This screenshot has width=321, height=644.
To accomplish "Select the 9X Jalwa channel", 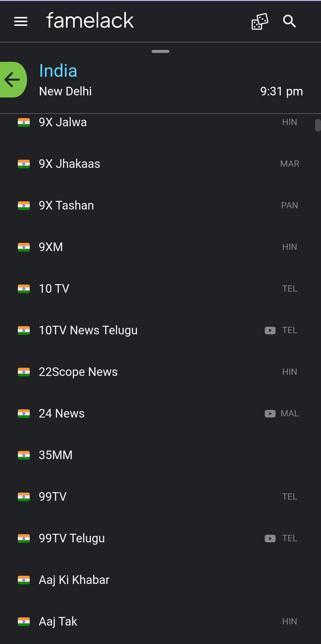I will click(x=63, y=122).
